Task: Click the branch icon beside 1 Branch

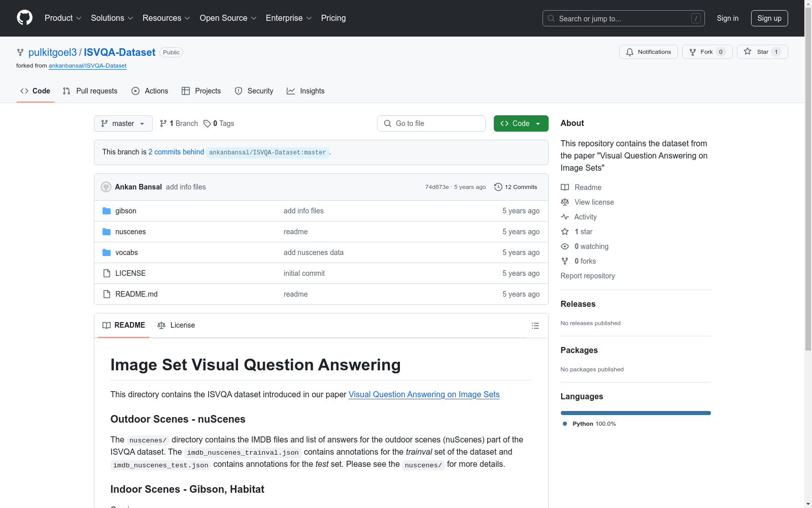Action: [x=163, y=123]
